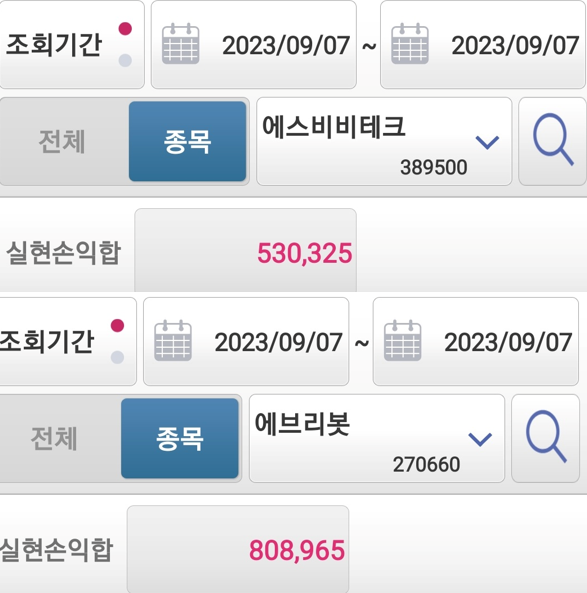Tap the realized profit field showing 530,325
The image size is (587, 593).
click(245, 250)
